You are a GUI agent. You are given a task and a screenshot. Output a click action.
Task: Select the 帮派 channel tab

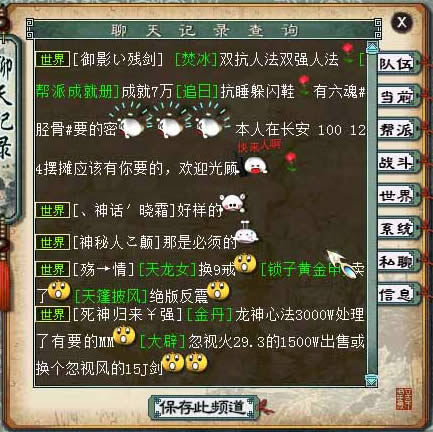click(x=397, y=130)
